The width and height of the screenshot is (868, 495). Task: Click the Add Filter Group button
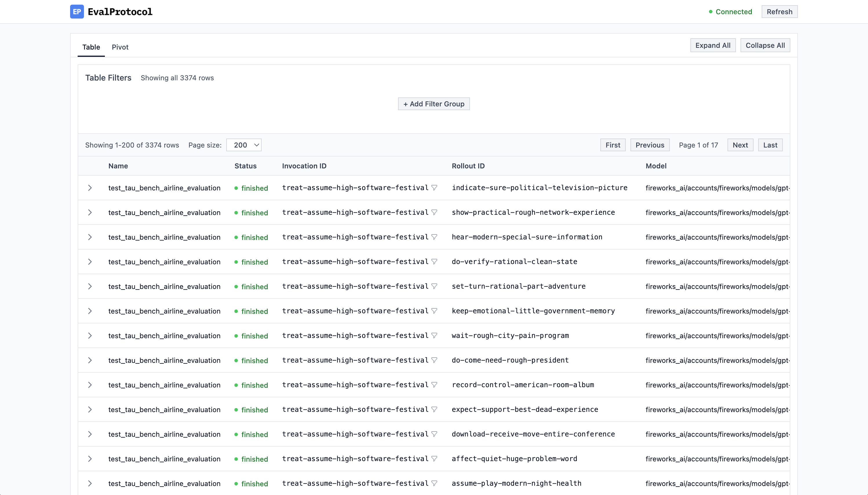coord(434,104)
